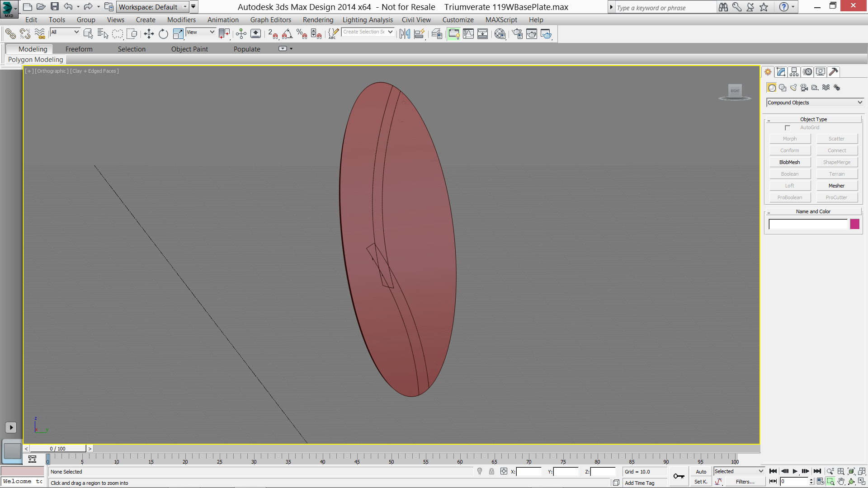Click the Orbit viewport icon
This screenshot has width=868, height=488.
coord(851,482)
